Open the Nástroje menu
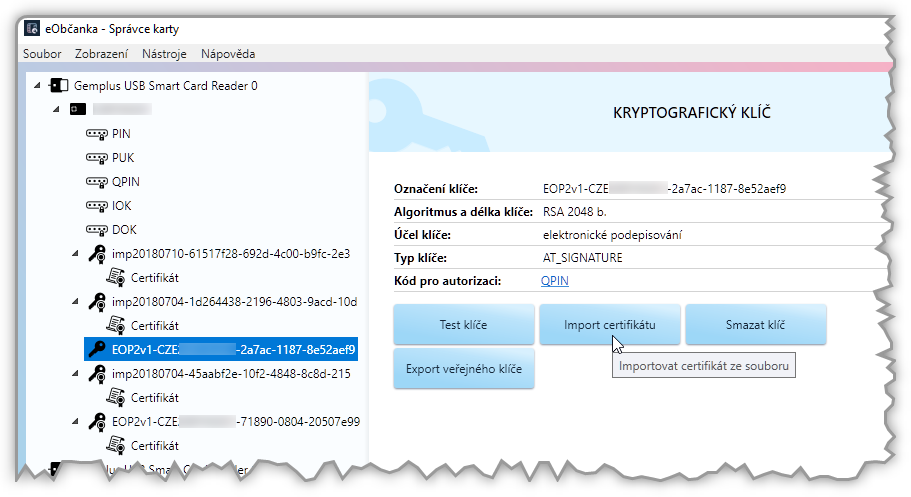The image size is (911, 497). tap(164, 54)
